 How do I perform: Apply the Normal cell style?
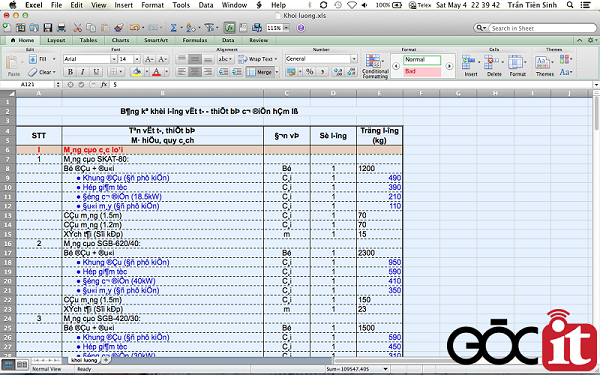click(422, 60)
